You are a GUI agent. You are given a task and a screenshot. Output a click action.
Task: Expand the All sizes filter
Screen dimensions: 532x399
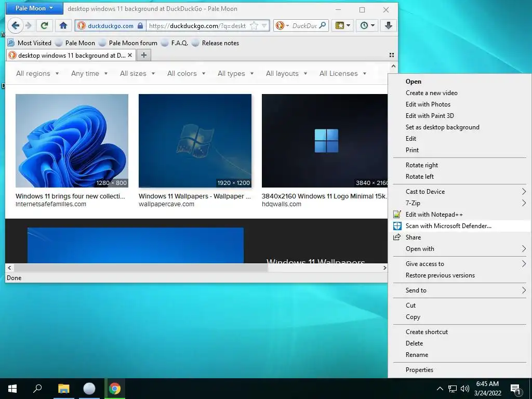(x=137, y=73)
